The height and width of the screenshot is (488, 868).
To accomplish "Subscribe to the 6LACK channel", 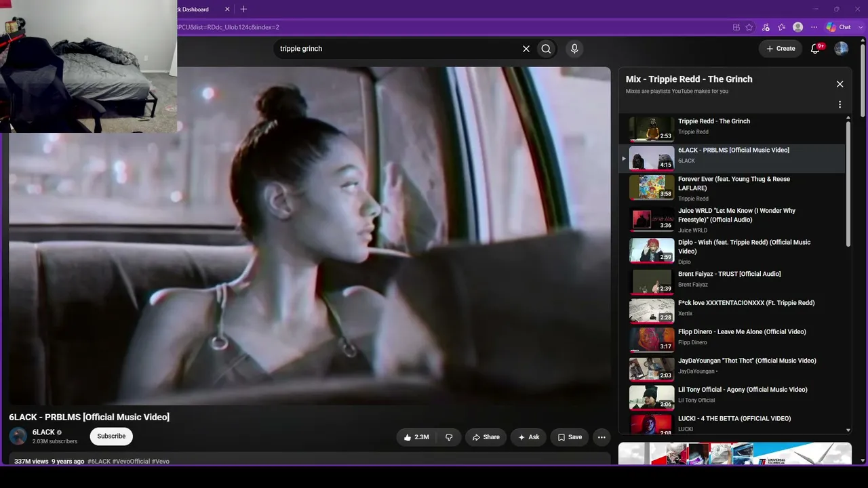I will coord(111,436).
